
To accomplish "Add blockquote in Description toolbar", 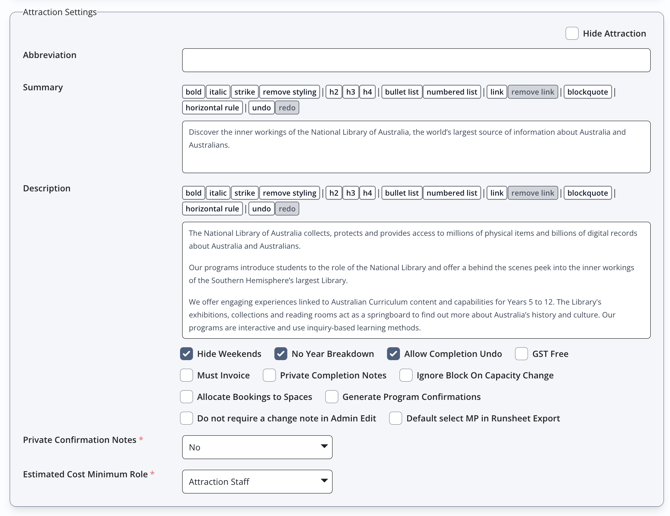I will point(587,193).
